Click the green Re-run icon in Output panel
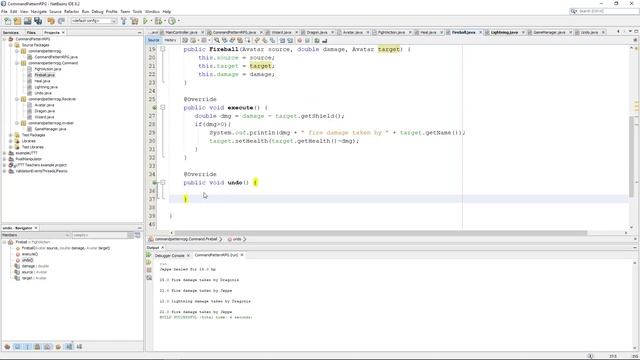The image size is (640, 360). [x=149, y=255]
